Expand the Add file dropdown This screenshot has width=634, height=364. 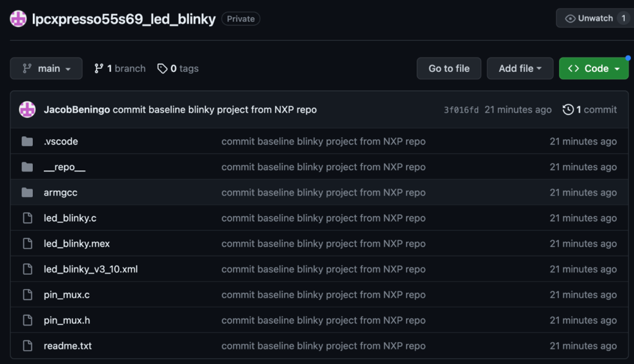520,69
